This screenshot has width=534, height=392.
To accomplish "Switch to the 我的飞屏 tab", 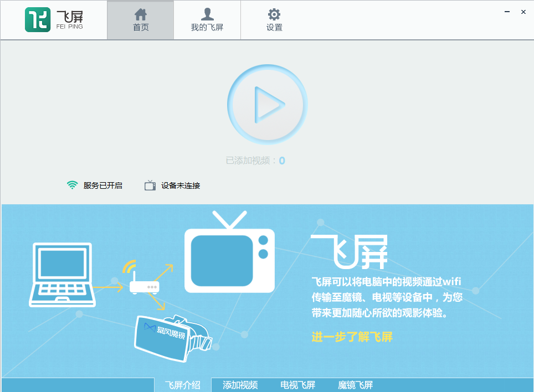I will (207, 20).
